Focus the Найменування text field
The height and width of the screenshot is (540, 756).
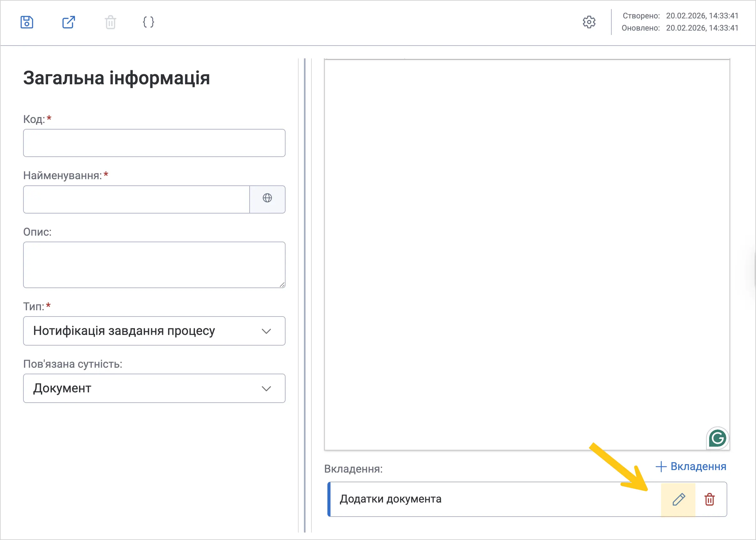(x=137, y=199)
